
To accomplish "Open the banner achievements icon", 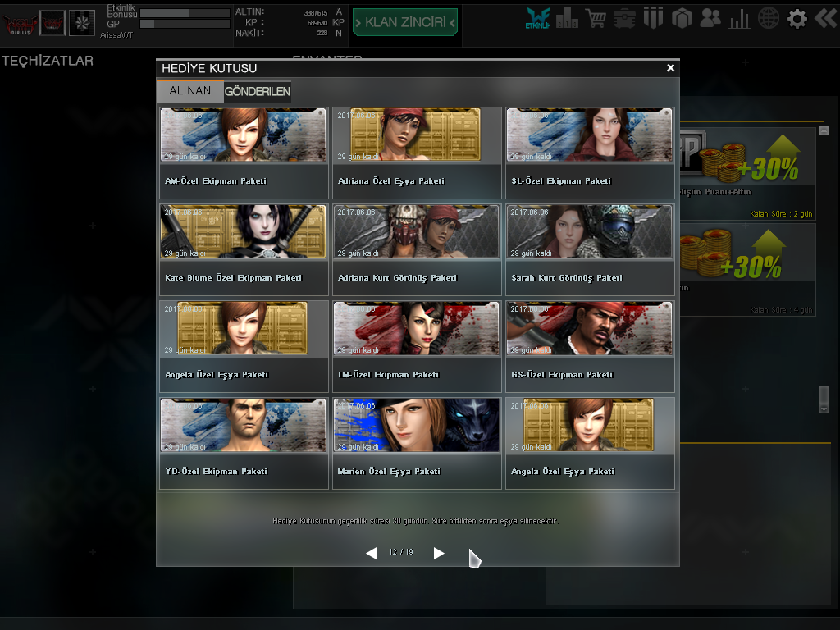I will [x=653, y=19].
